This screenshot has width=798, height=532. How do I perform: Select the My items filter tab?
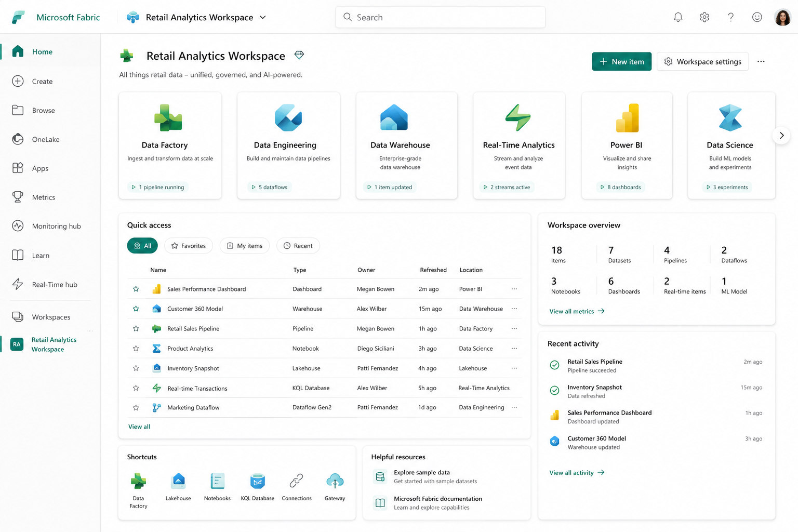245,246
